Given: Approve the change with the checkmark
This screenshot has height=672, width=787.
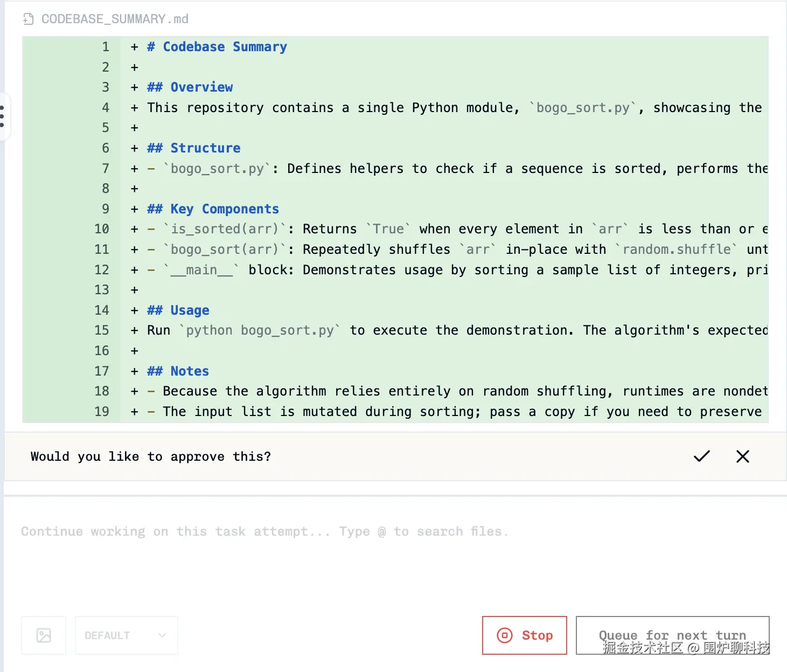Looking at the screenshot, I should tap(701, 456).
